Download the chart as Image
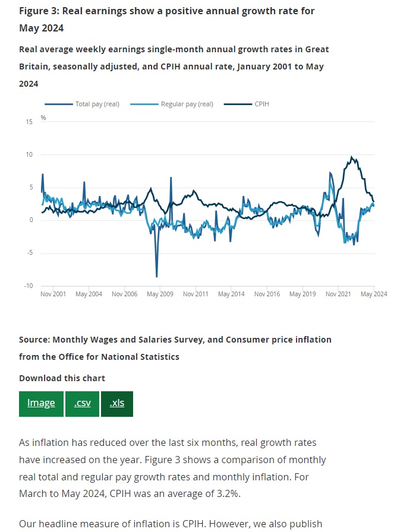Image resolution: width=394 pixels, height=532 pixels. (x=41, y=403)
